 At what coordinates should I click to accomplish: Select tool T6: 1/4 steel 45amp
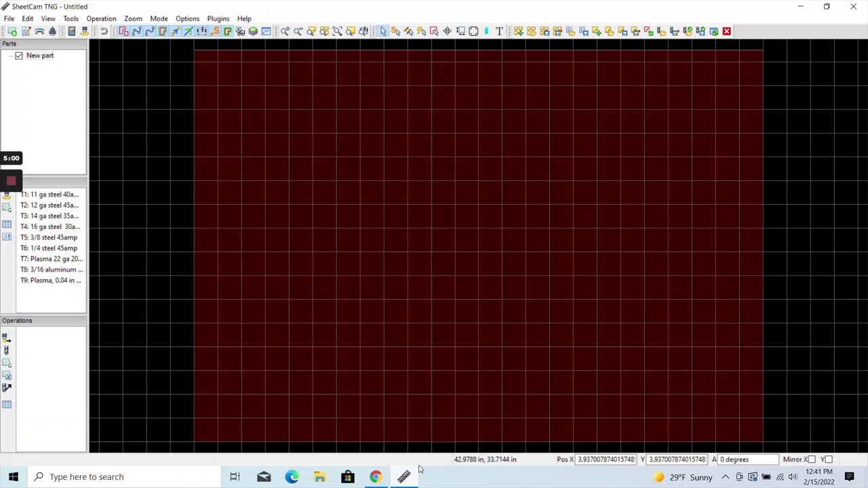(49, 248)
